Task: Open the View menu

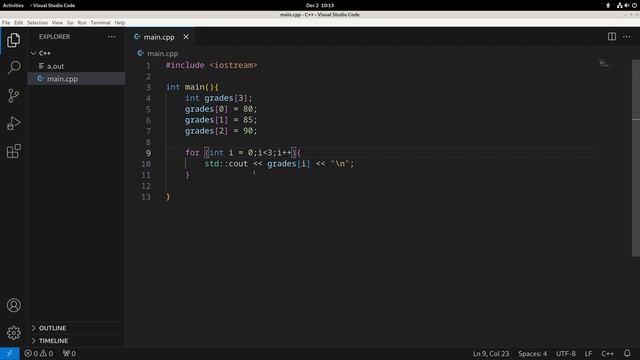Action: (58, 23)
